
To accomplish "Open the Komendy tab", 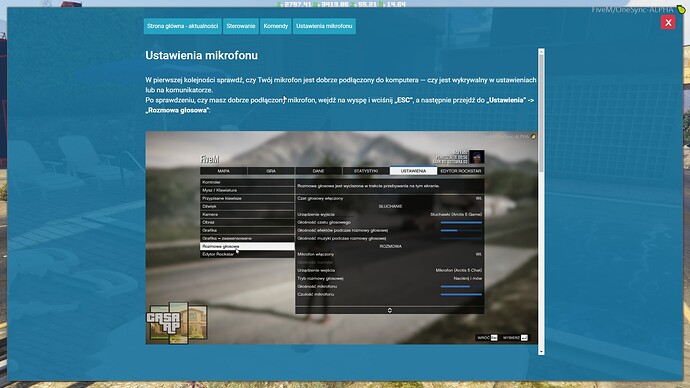I will 275,26.
